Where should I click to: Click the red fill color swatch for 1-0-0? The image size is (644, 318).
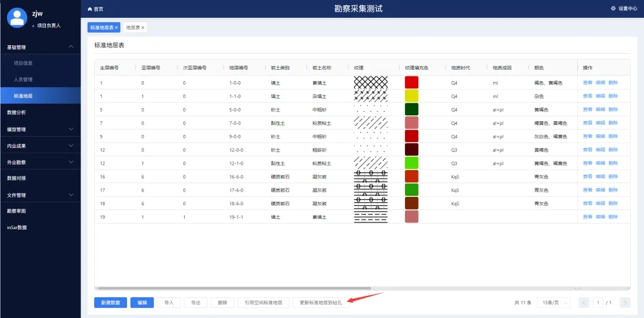pos(411,82)
